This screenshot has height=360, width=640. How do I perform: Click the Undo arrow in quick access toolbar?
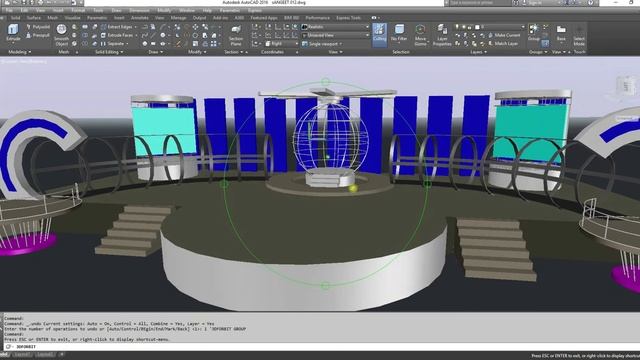[x=48, y=3]
